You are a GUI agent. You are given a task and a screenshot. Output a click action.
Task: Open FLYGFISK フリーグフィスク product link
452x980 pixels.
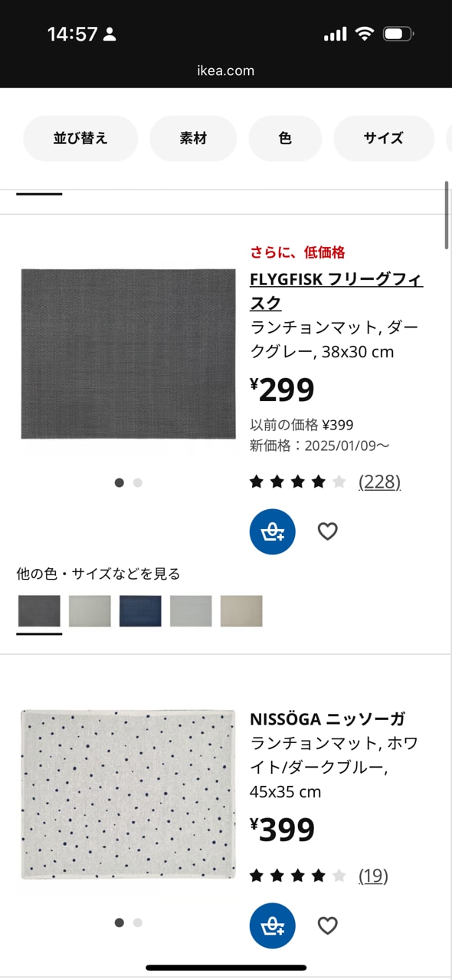336,291
